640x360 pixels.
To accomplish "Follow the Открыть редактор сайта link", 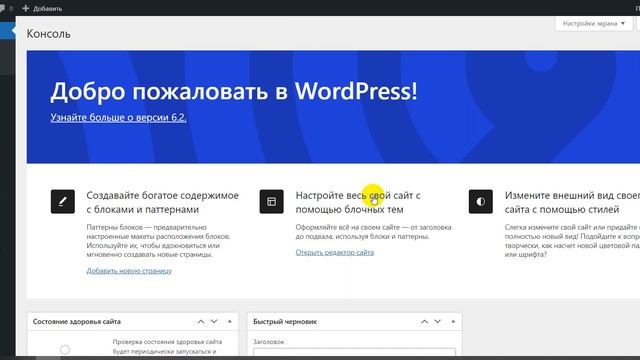I will point(335,252).
